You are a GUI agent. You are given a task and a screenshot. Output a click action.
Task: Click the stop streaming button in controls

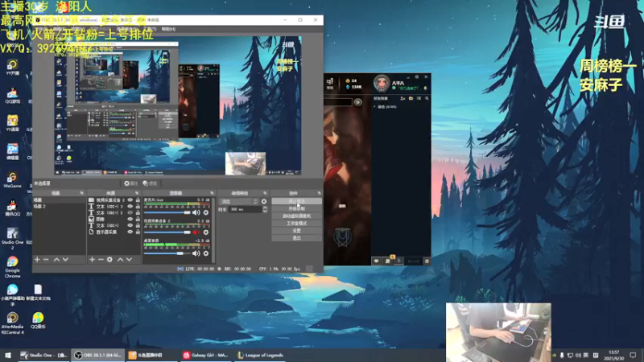point(296,201)
